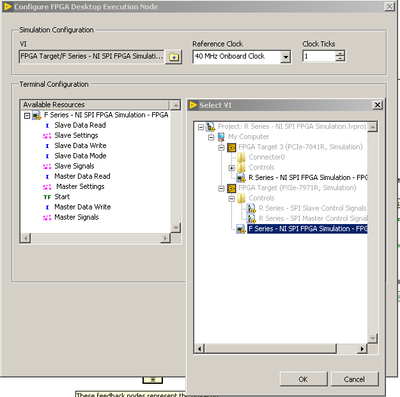This screenshot has height=397, width=400.
Task: Select the Master Settings resource
Action: click(80, 187)
